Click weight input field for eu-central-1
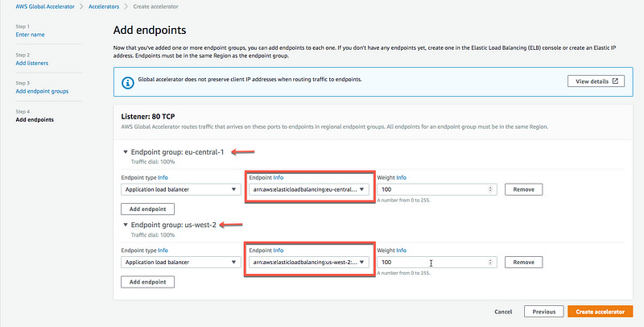 click(x=437, y=189)
